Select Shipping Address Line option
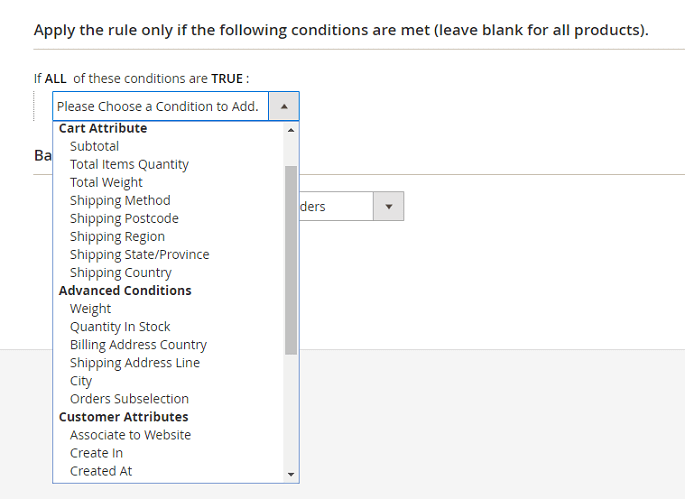685x499 pixels. tap(134, 362)
